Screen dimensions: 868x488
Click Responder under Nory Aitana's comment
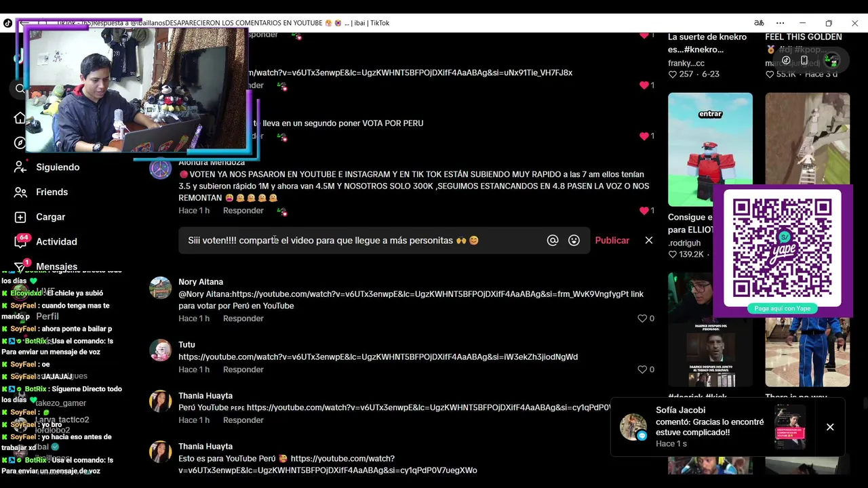[243, 319]
